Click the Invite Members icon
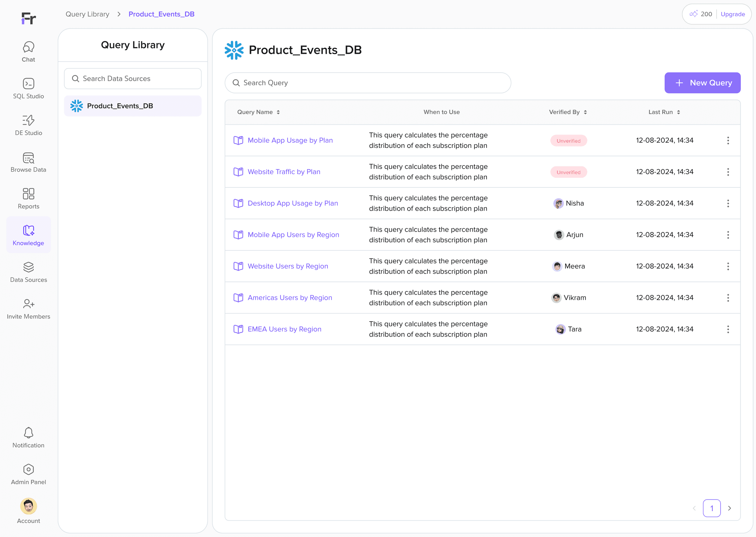The height and width of the screenshot is (537, 756). click(28, 304)
